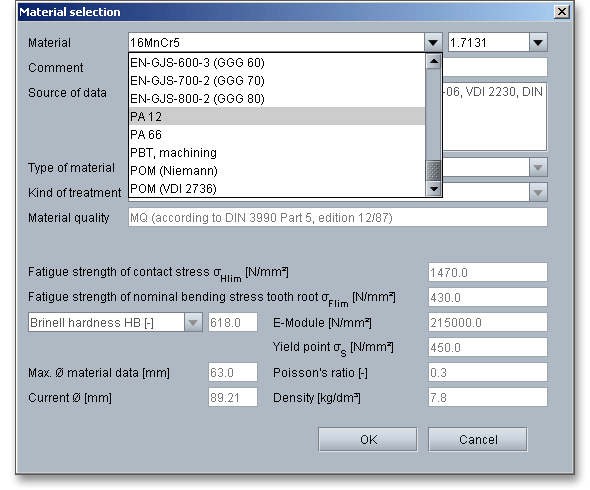Select EN-GJS-600-3 (GGG 60) material

[277, 62]
